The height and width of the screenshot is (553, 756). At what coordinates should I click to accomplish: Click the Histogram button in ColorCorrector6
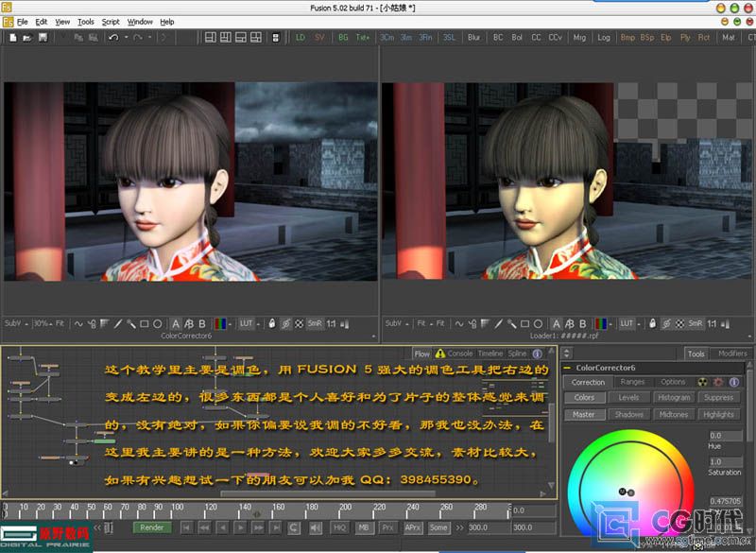[x=674, y=397]
